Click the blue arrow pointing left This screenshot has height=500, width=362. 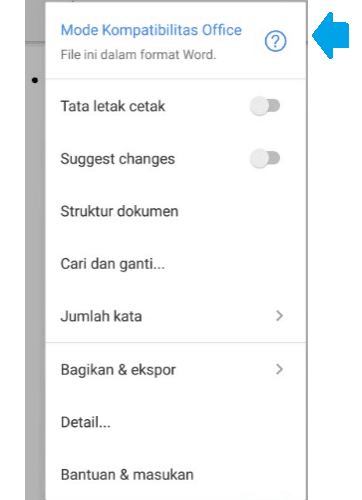pos(331,35)
